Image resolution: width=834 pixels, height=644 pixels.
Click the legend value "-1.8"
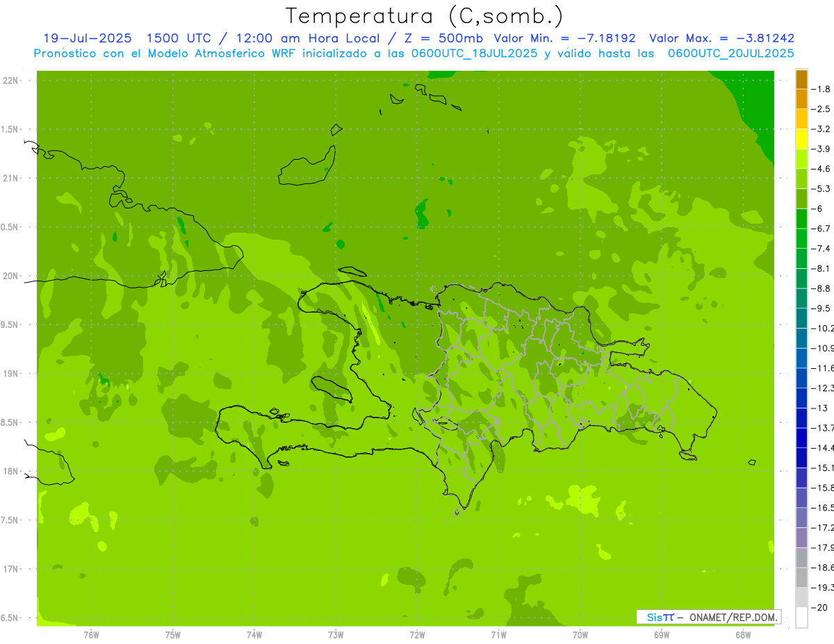pos(822,89)
